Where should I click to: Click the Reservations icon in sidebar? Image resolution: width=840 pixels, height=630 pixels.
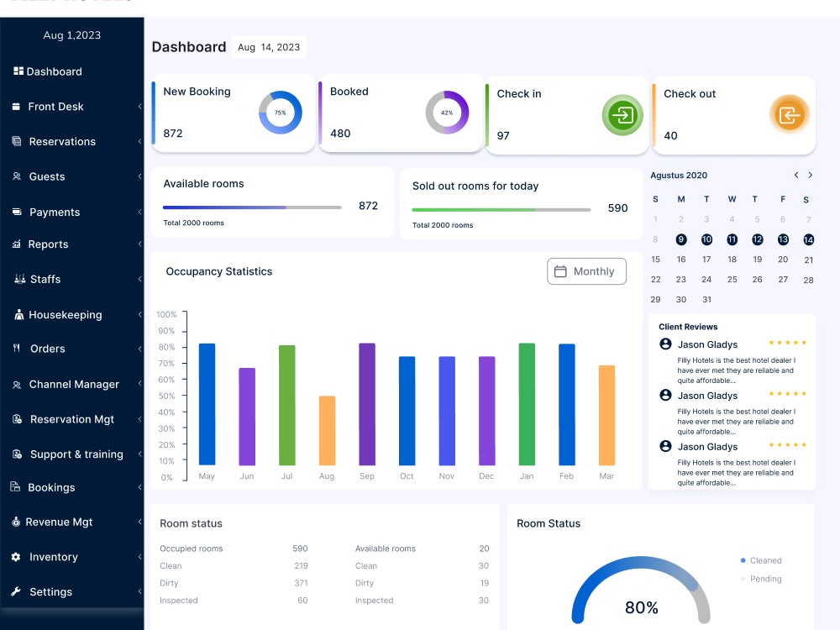(17, 141)
